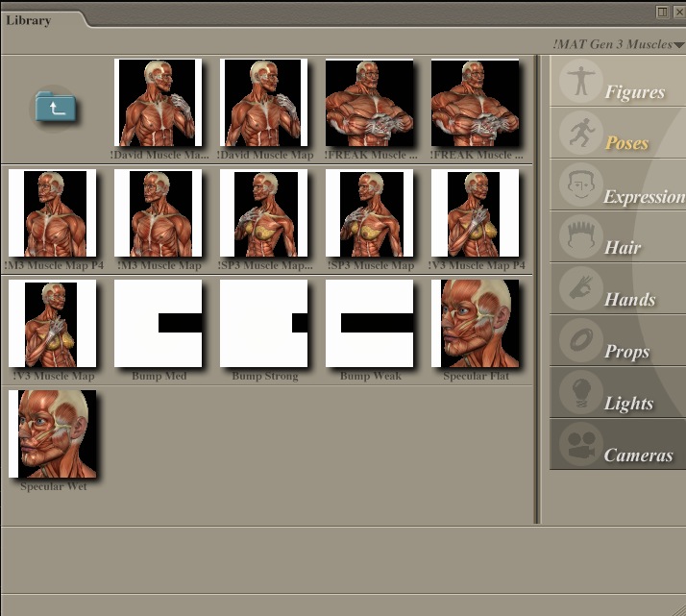Screen dimensions: 686x616
Task: Select the Specular Flat preset
Action: 476,324
